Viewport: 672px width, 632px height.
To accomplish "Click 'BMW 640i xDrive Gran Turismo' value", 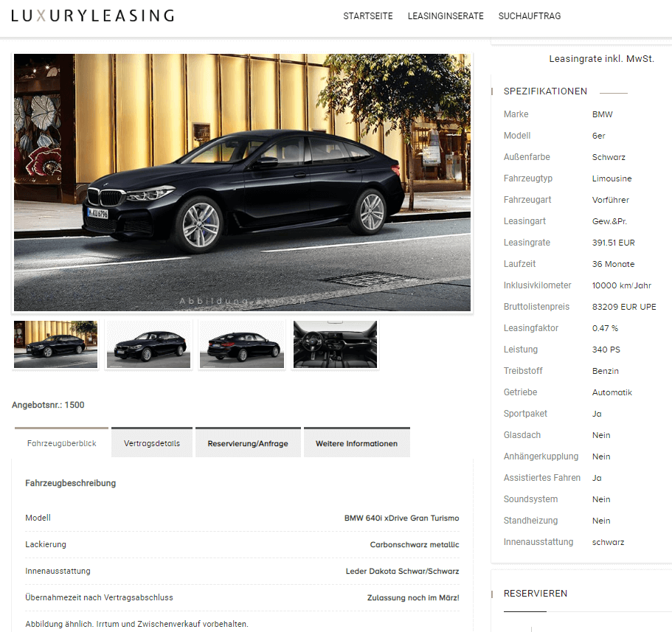I will pos(401,518).
